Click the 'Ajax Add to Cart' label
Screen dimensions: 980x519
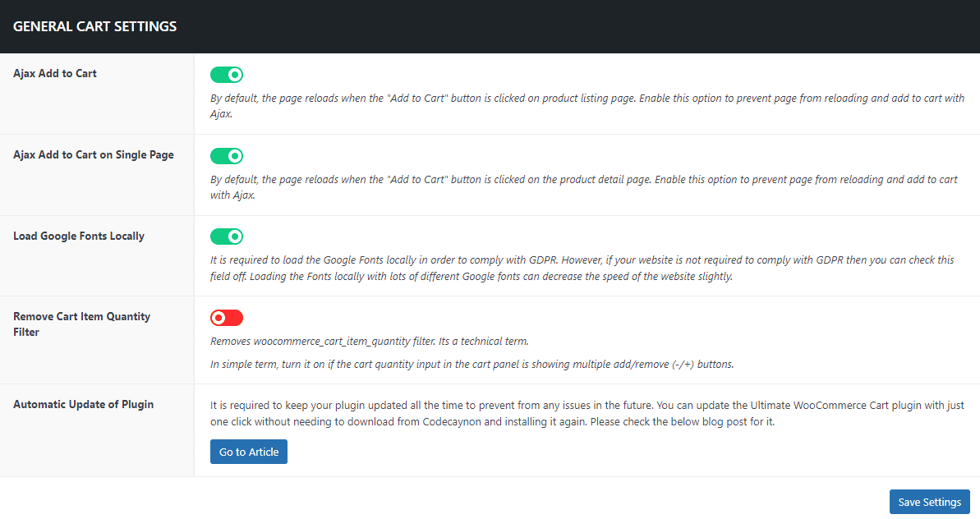tap(55, 73)
